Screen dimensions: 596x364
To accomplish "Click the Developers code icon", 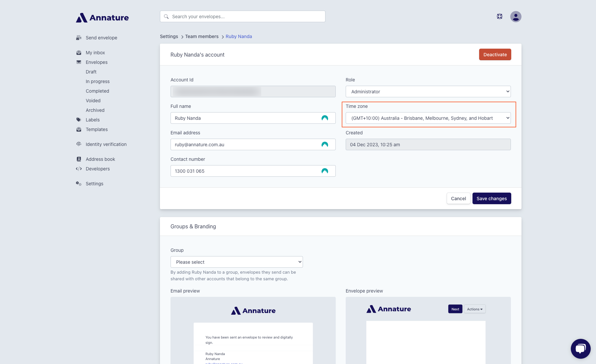I will pyautogui.click(x=79, y=169).
